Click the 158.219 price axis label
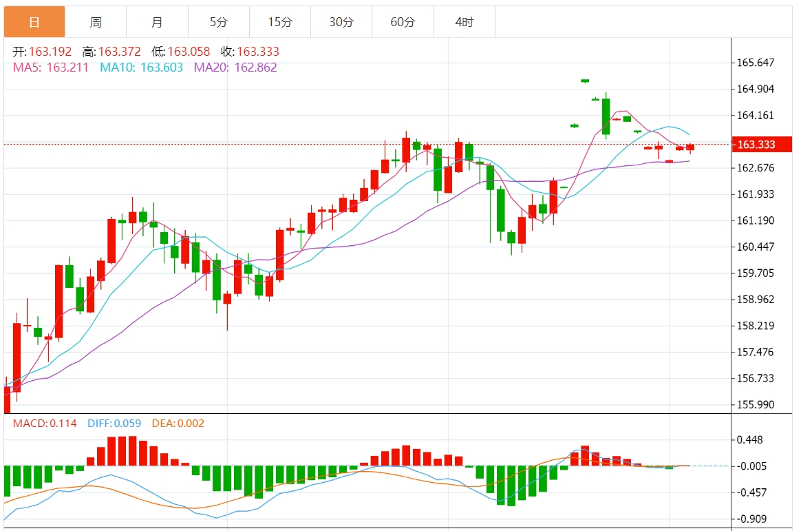 (756, 326)
